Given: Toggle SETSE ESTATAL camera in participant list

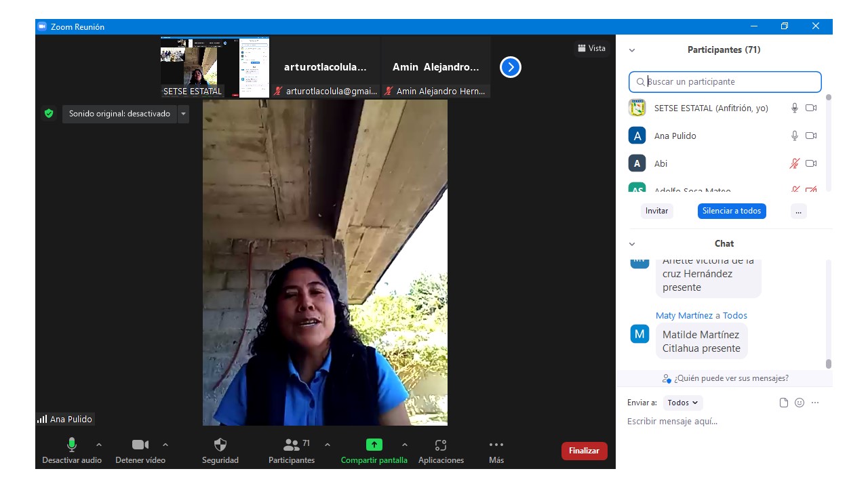Looking at the screenshot, I should [811, 108].
